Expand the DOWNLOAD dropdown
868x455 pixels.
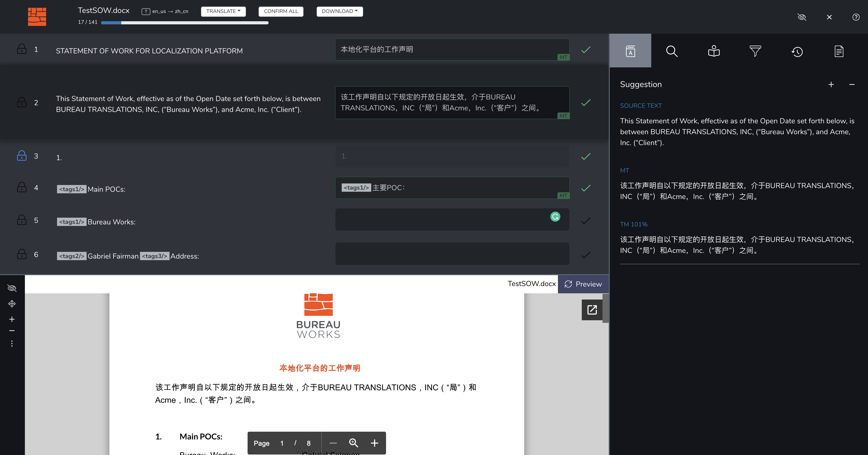(339, 11)
